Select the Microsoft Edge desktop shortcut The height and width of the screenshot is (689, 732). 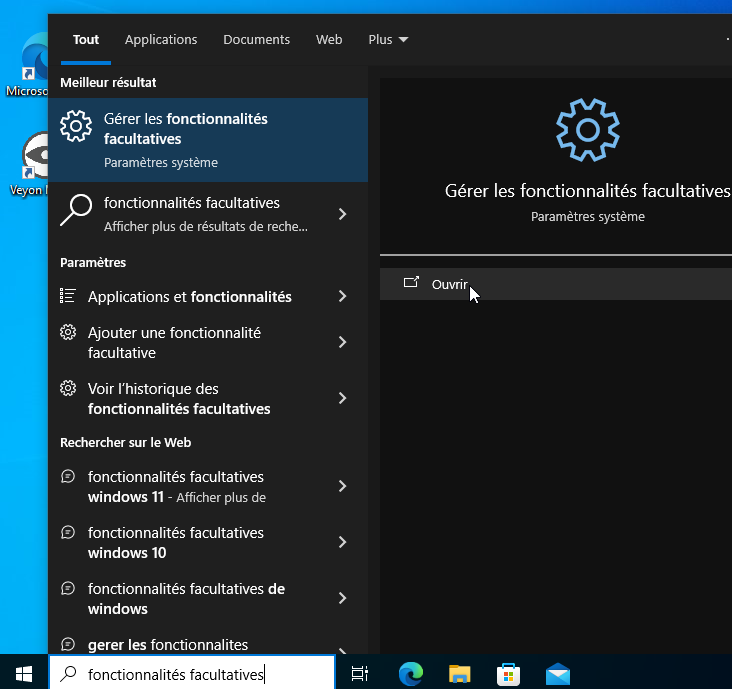(28, 64)
